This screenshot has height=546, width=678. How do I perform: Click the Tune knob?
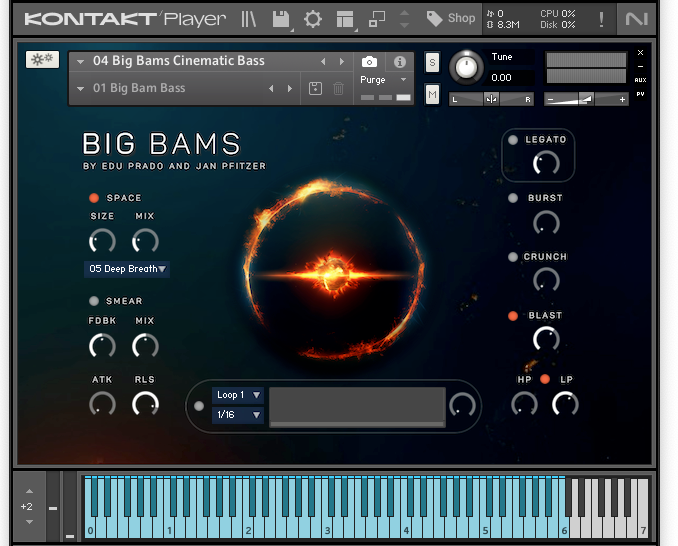pyautogui.click(x=465, y=68)
